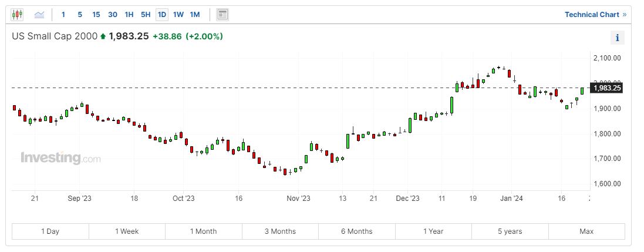Set interval to 1H
The height and width of the screenshot is (252, 644).
129,14
